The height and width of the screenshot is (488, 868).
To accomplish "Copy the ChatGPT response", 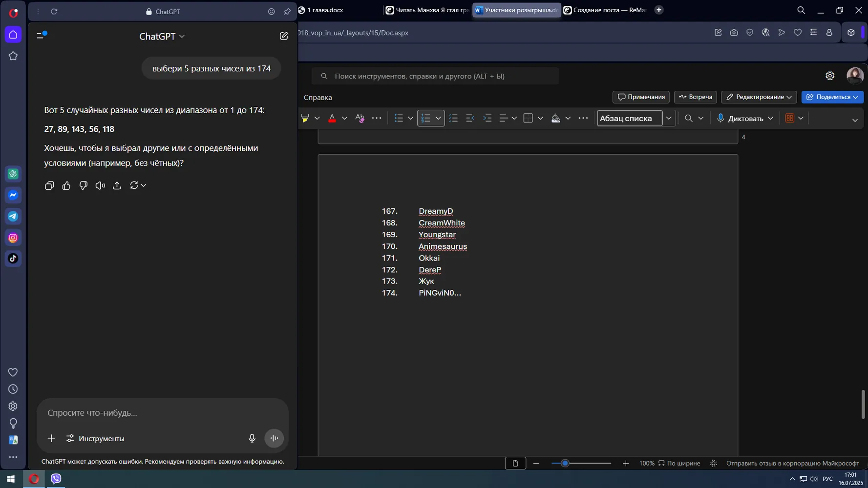I will pos(49,185).
